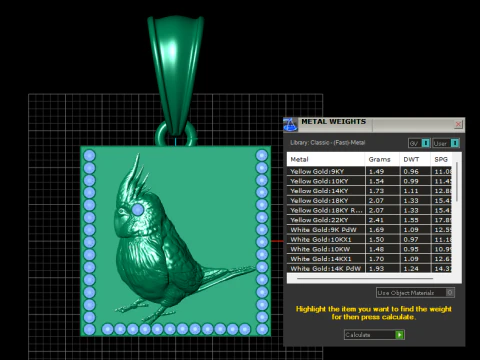Sort by the DWT column header
Viewport: 480px width, 360px height.
(x=415, y=159)
